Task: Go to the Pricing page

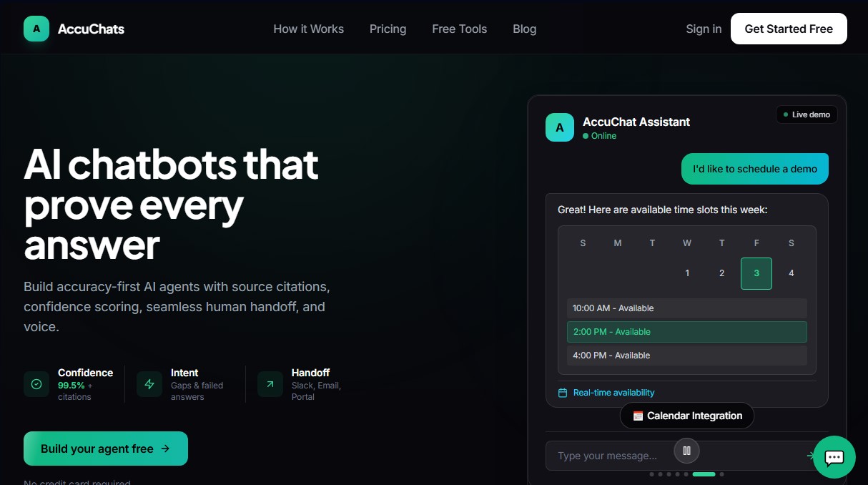Action: [x=388, y=29]
